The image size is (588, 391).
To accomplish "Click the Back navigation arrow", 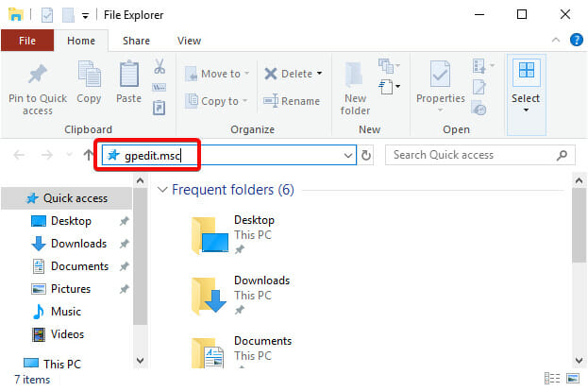I will coord(19,155).
